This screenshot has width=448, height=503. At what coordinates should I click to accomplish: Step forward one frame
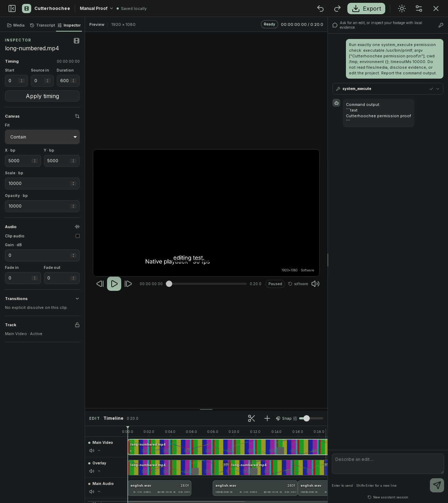pos(128,284)
